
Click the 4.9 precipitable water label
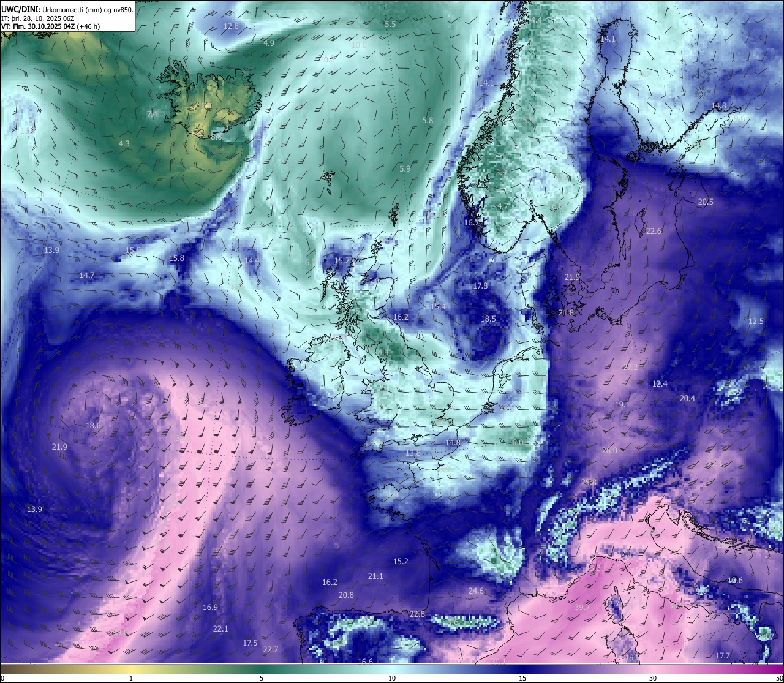coord(269,43)
